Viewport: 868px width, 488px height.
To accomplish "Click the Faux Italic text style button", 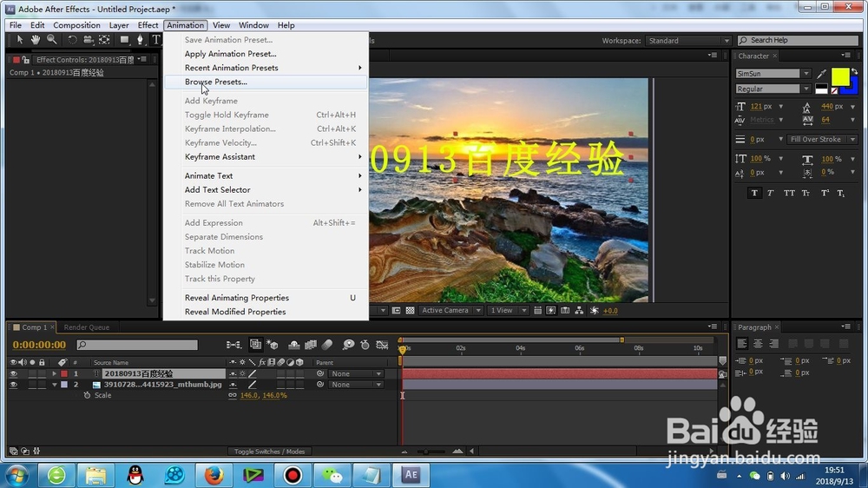I will [771, 193].
